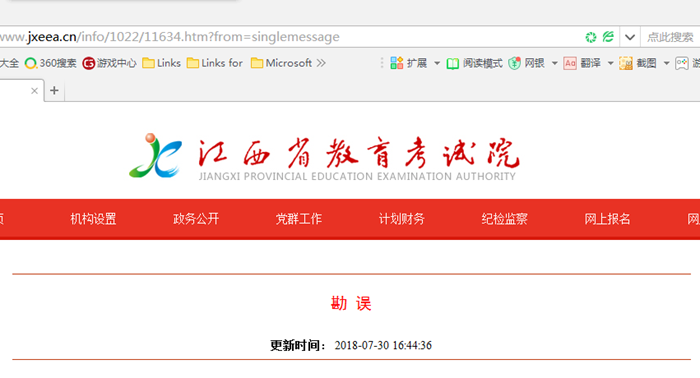Expand the 截图 dropdown arrow
This screenshot has width=700, height=378.
click(x=666, y=63)
